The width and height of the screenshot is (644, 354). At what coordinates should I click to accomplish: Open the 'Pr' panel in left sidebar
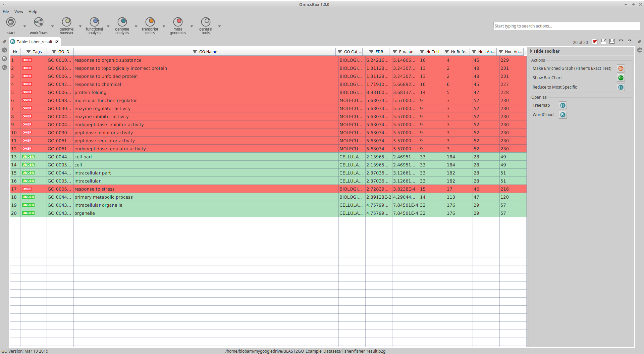pyautogui.click(x=4, y=50)
